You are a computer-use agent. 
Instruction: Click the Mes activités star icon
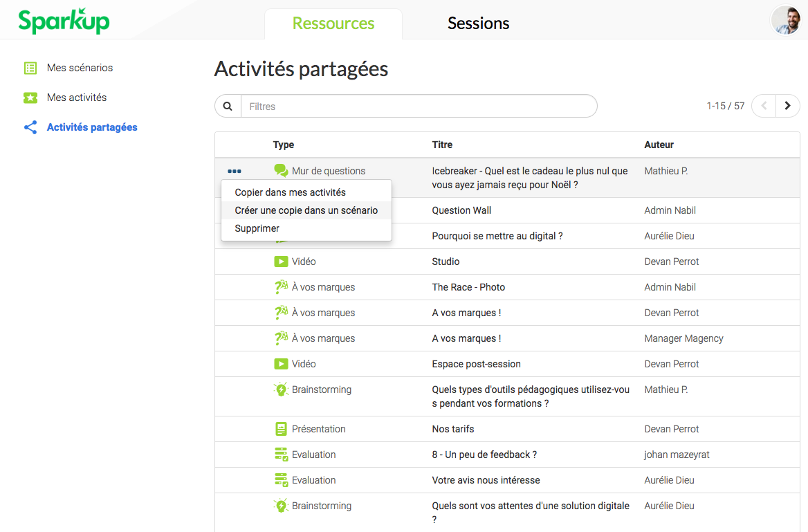point(30,98)
